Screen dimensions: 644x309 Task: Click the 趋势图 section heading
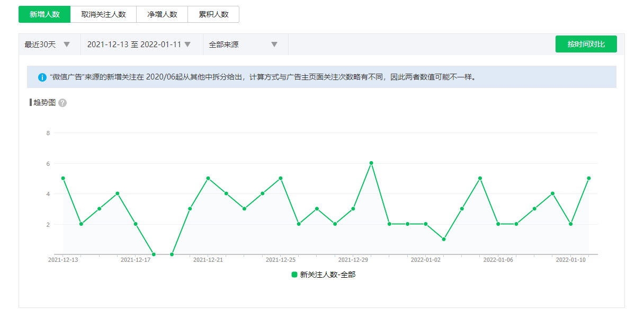(x=44, y=103)
